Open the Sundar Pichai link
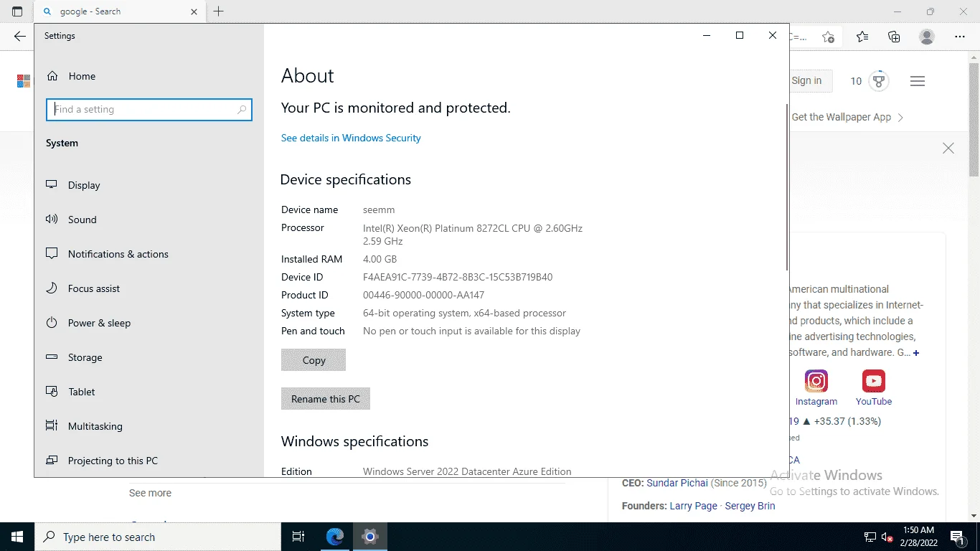This screenshot has height=551, width=980. [x=677, y=483]
